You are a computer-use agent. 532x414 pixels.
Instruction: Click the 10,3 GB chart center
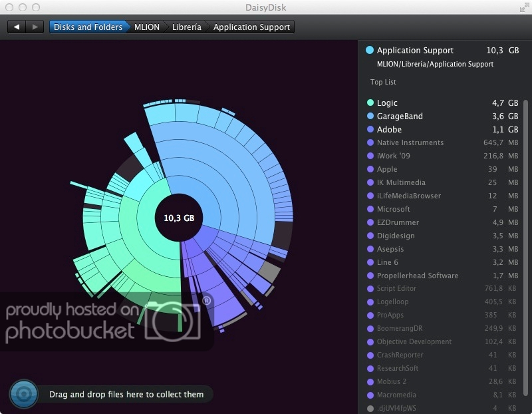click(x=179, y=218)
